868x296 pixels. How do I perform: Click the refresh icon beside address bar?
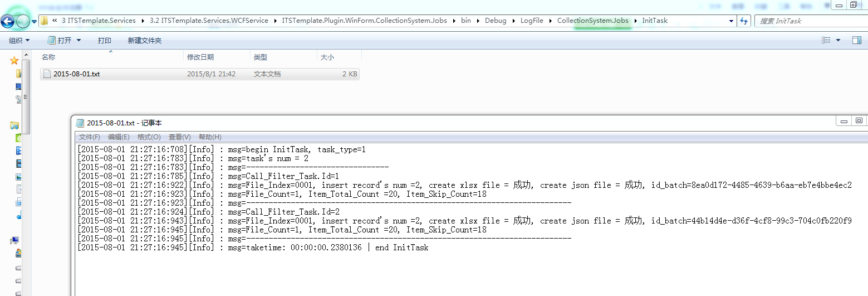(744, 21)
